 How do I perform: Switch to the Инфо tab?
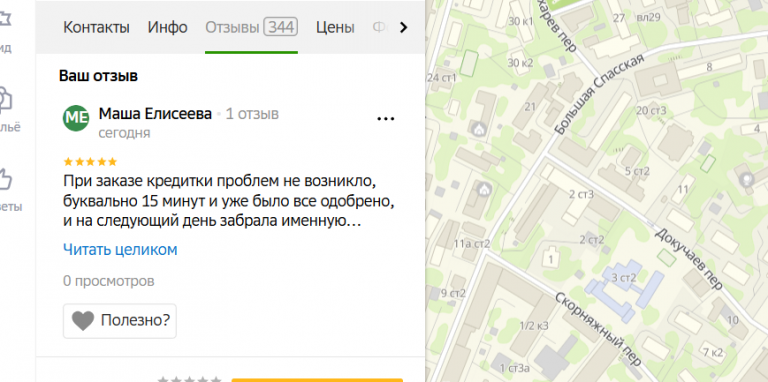pyautogui.click(x=168, y=27)
